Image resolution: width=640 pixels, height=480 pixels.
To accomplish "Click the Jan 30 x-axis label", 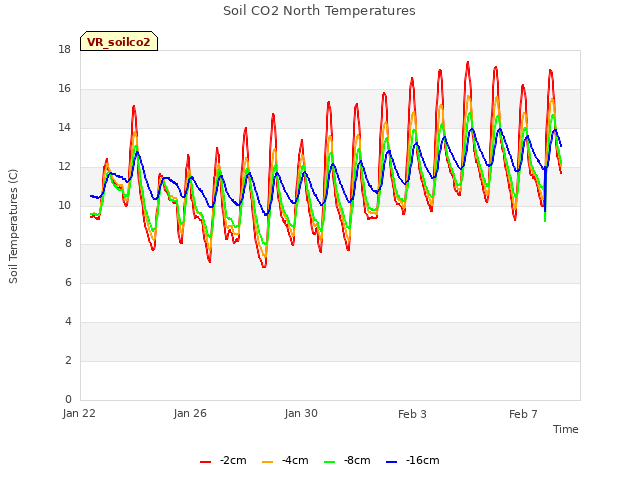I will tap(301, 413).
